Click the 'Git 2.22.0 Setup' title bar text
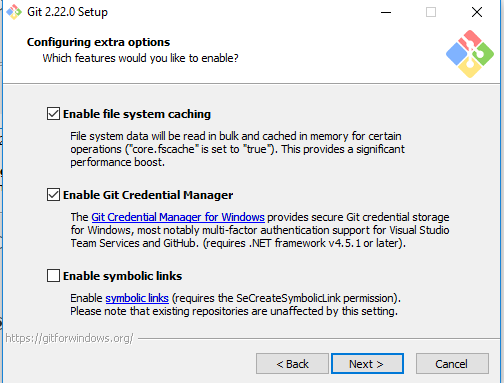 [67, 12]
